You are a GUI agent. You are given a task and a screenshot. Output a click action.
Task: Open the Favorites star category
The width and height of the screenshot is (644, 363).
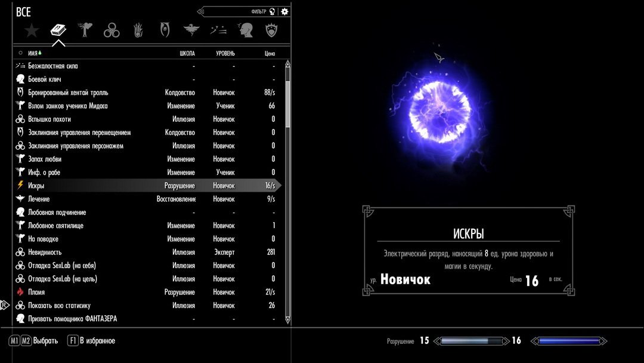(x=31, y=30)
